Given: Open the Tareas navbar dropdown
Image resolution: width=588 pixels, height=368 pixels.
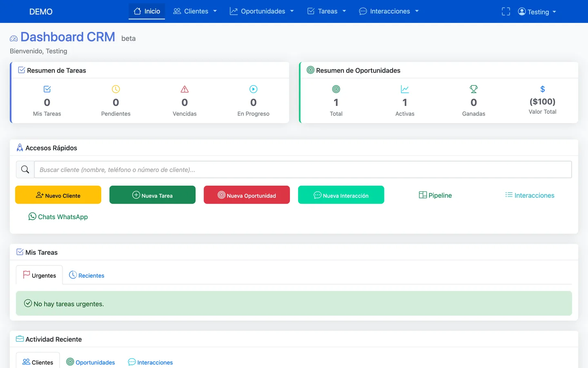Looking at the screenshot, I should tap(327, 11).
